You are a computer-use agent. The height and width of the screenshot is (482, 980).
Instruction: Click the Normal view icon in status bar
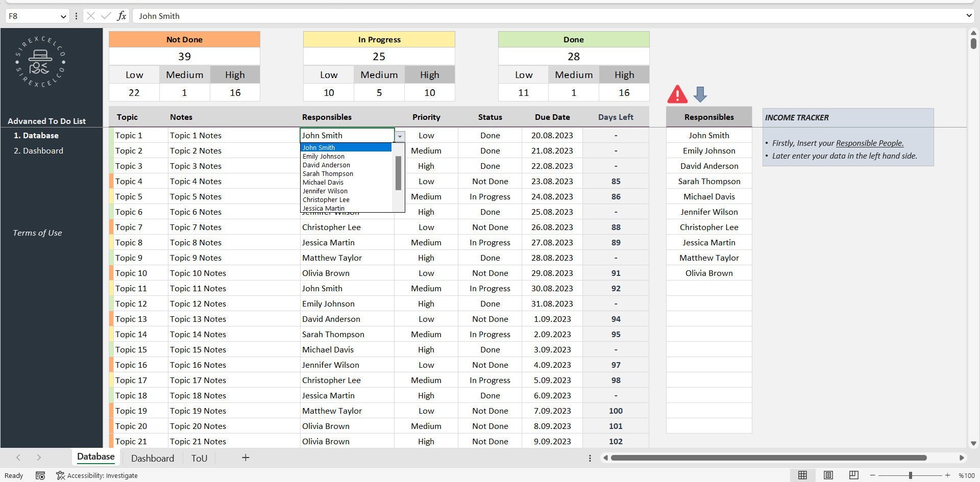click(x=803, y=475)
